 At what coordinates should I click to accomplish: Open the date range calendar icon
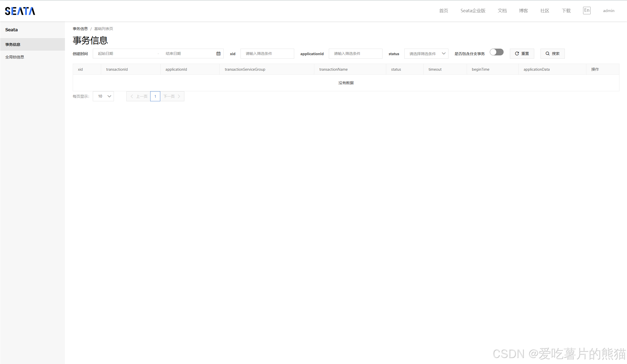(x=218, y=54)
